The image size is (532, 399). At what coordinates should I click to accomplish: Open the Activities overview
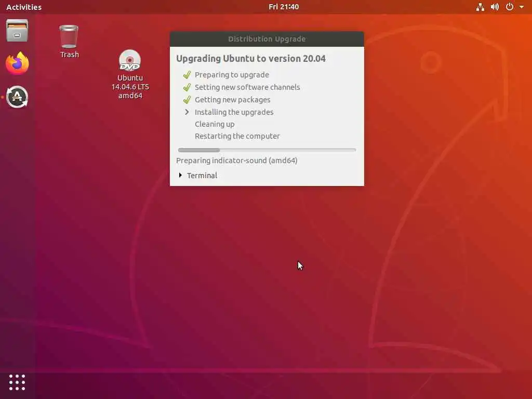24,7
